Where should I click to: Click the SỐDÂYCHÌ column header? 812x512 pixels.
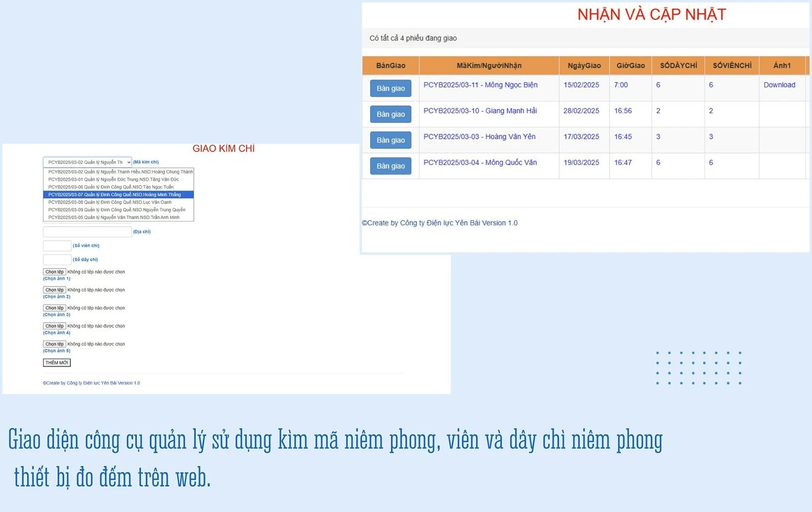point(678,66)
